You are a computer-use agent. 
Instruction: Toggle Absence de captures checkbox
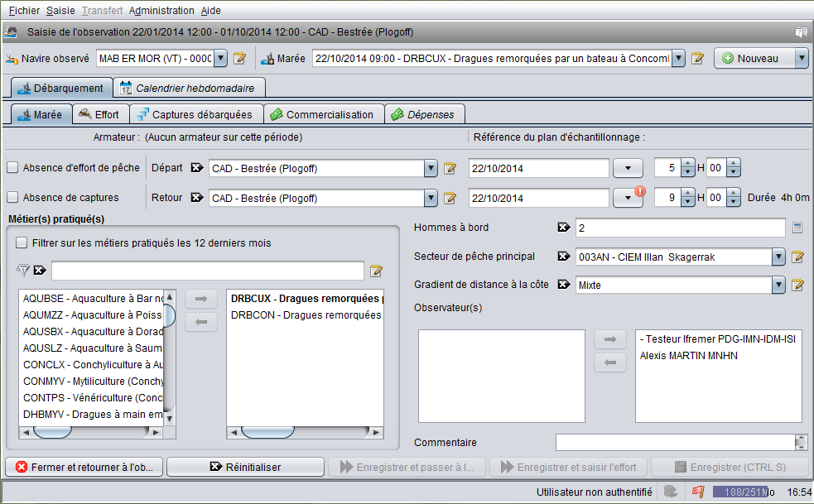(13, 198)
